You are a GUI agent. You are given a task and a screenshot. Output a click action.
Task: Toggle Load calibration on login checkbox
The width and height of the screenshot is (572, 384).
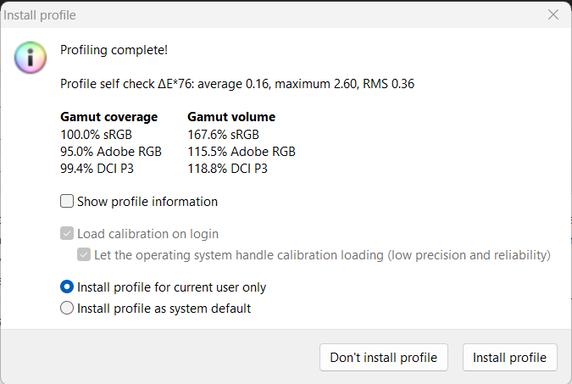coord(67,233)
